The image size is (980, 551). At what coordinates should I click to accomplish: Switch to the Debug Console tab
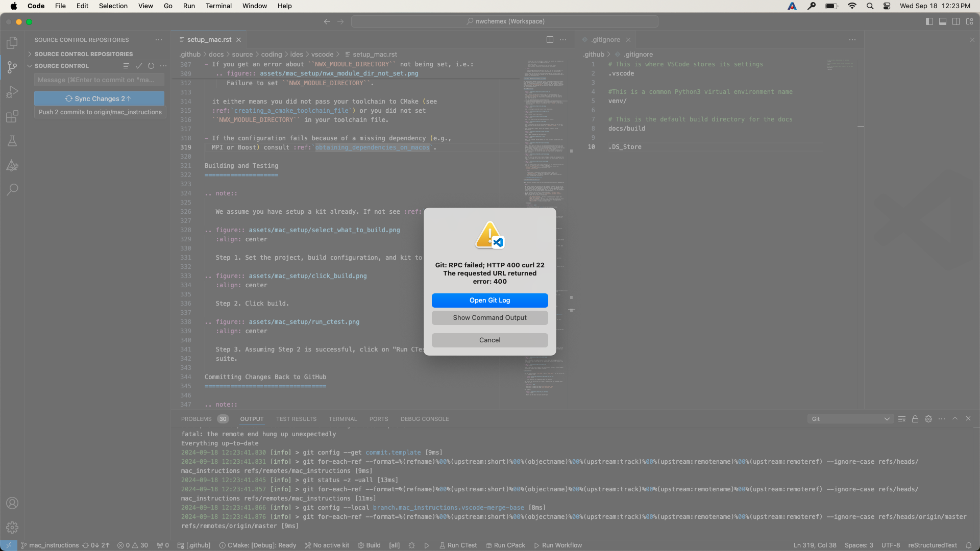pos(425,419)
